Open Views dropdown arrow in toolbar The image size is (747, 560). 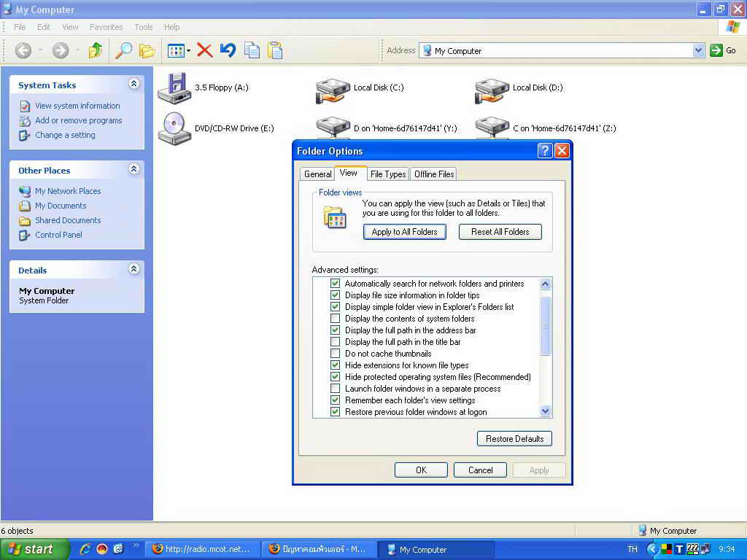tap(189, 50)
